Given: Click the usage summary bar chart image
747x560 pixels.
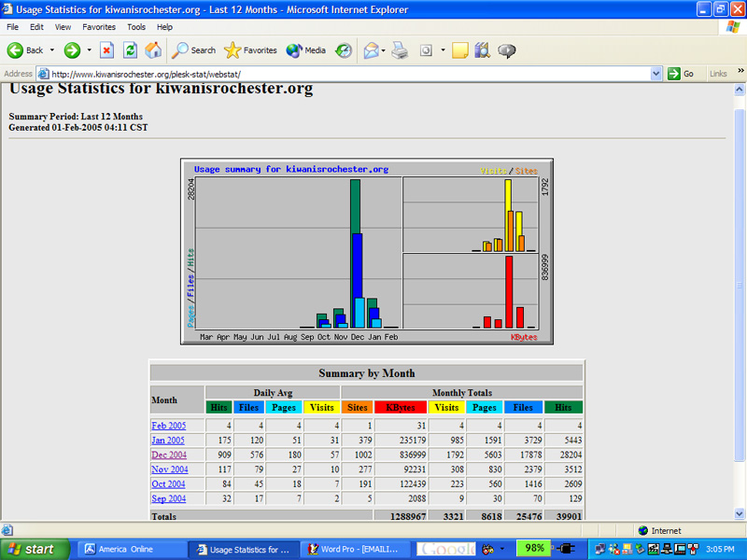Looking at the screenshot, I should pyautogui.click(x=367, y=251).
